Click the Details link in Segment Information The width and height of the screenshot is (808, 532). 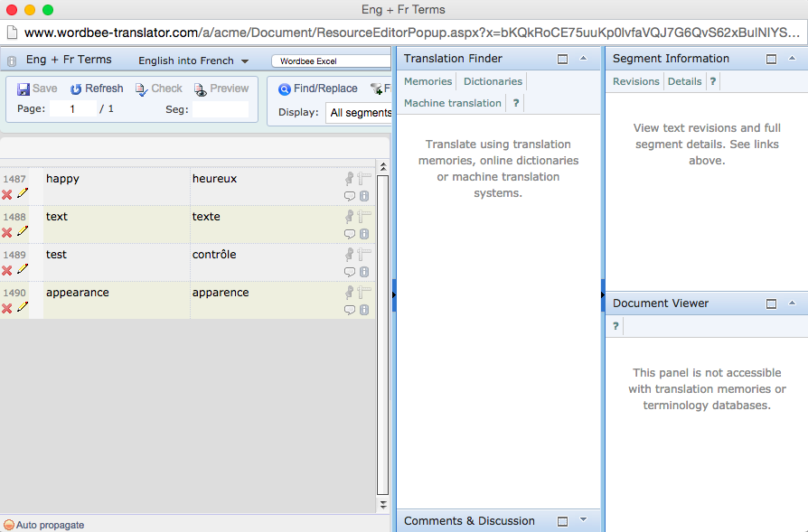684,81
